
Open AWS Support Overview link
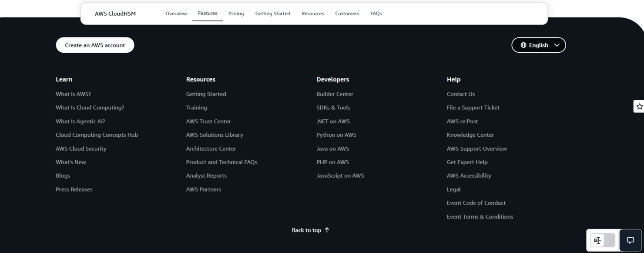pyautogui.click(x=477, y=148)
